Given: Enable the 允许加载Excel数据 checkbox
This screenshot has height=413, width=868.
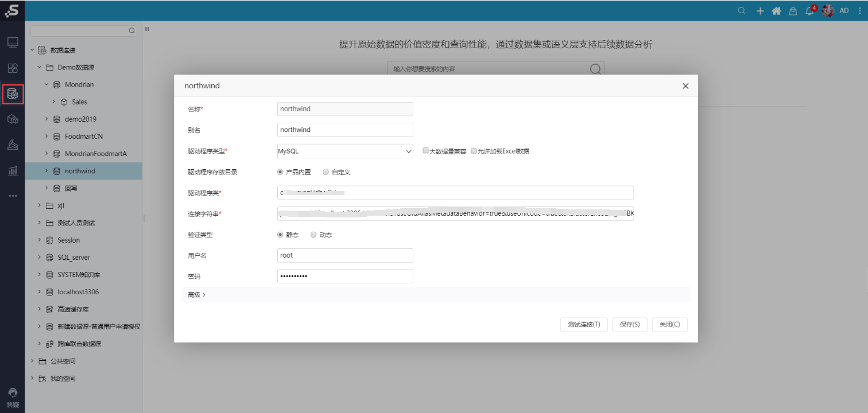Looking at the screenshot, I should click(x=474, y=151).
